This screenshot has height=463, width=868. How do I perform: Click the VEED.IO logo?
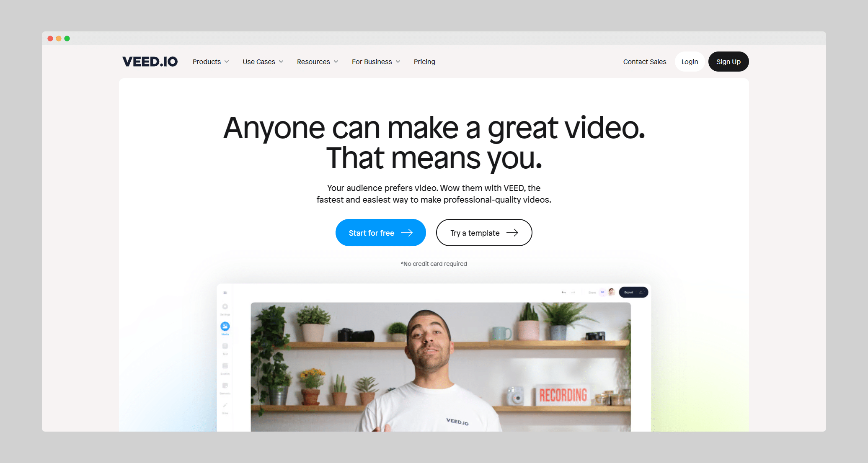[x=149, y=62]
